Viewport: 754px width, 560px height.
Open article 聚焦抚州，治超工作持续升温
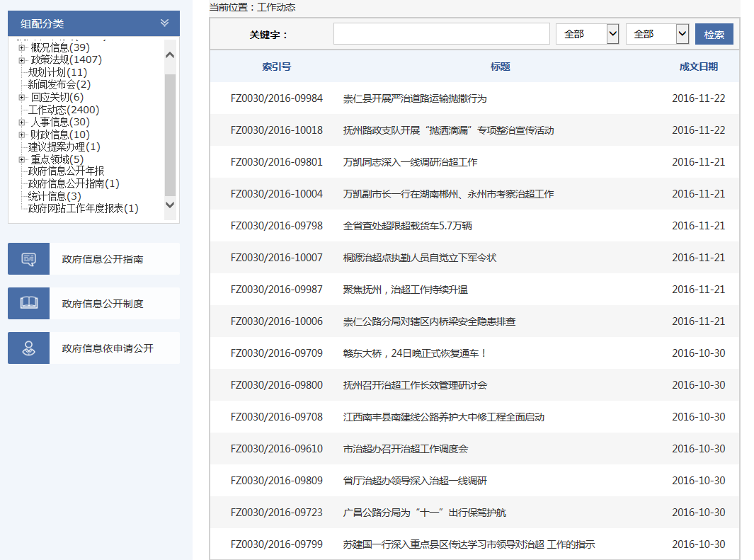[406, 290]
